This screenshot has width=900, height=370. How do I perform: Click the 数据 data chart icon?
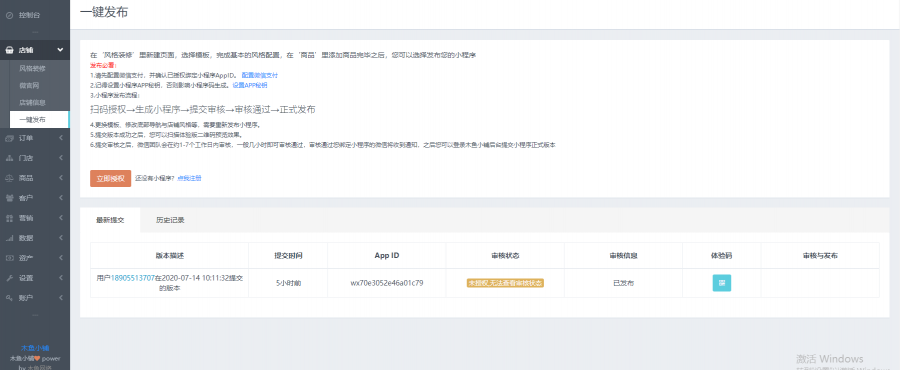click(9, 238)
